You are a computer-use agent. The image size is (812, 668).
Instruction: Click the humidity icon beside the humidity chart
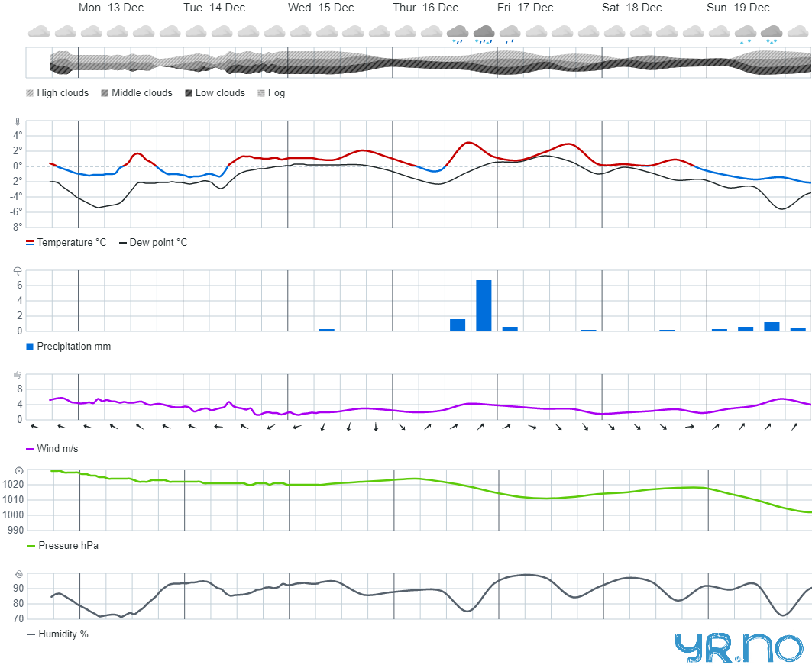[18, 573]
